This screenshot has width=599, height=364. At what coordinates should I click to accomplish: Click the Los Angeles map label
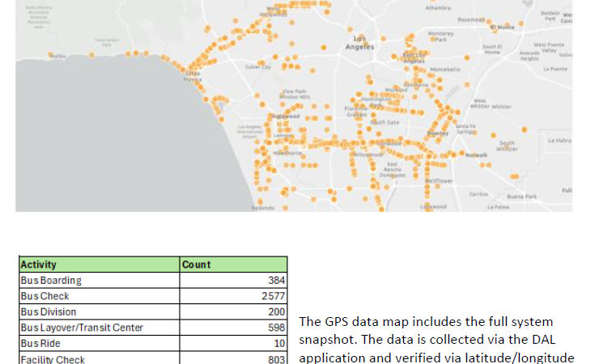point(359,43)
